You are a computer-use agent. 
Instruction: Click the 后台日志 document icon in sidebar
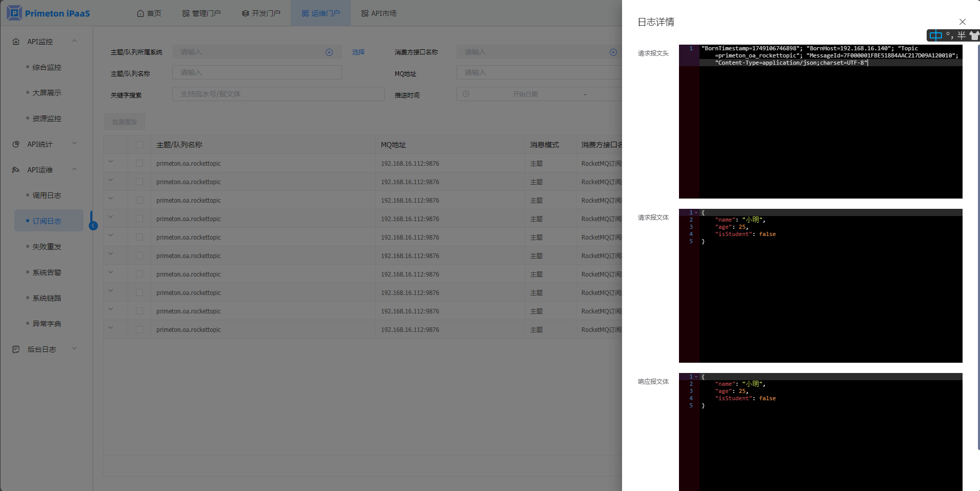16,349
